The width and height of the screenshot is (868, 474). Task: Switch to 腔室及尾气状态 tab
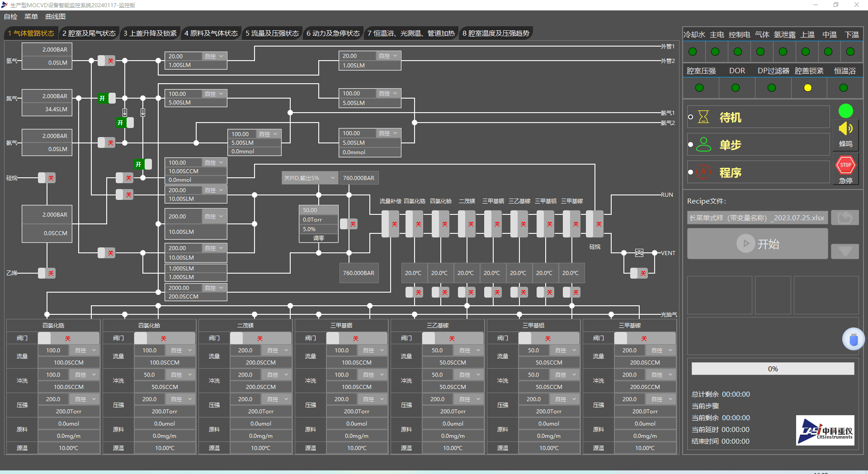click(x=89, y=33)
